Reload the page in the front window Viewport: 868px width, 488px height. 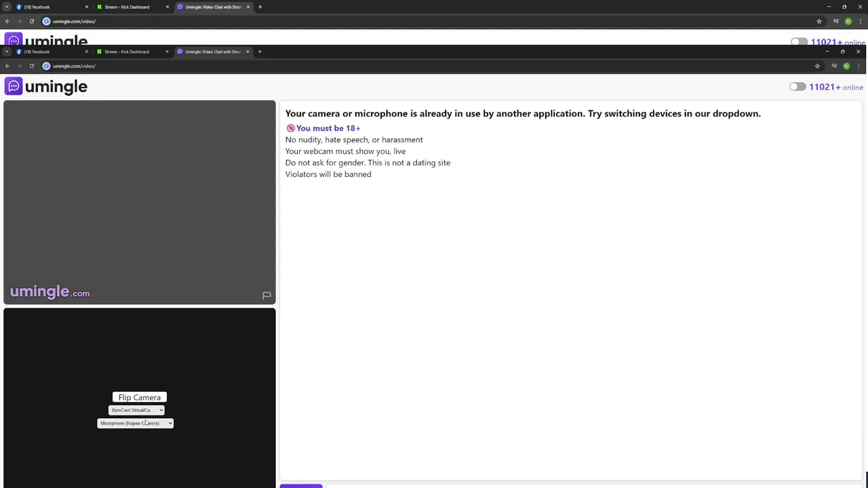(x=31, y=66)
